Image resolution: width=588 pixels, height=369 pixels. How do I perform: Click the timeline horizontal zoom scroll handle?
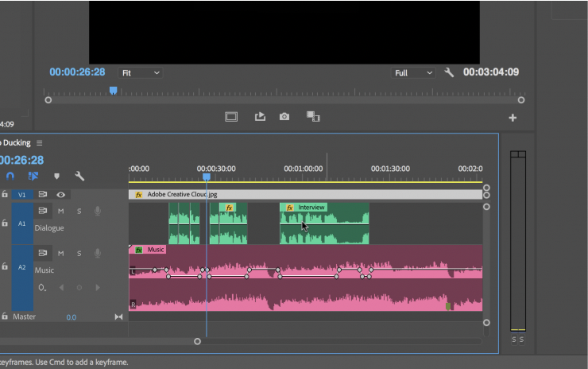pos(197,341)
